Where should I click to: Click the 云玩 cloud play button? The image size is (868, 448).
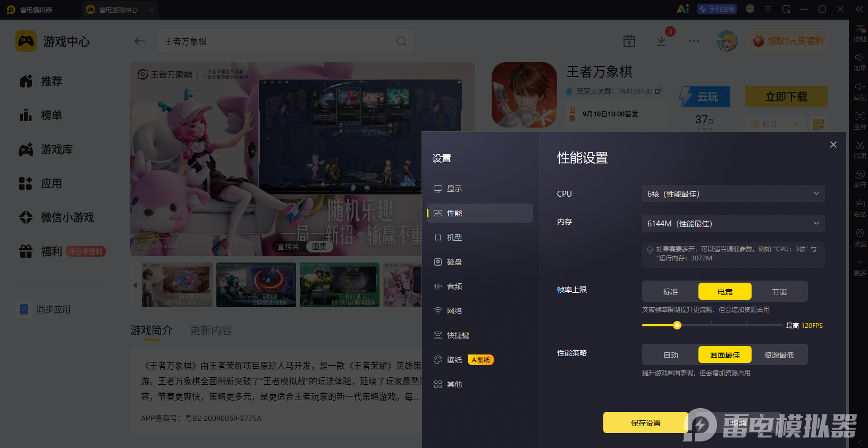tap(705, 97)
